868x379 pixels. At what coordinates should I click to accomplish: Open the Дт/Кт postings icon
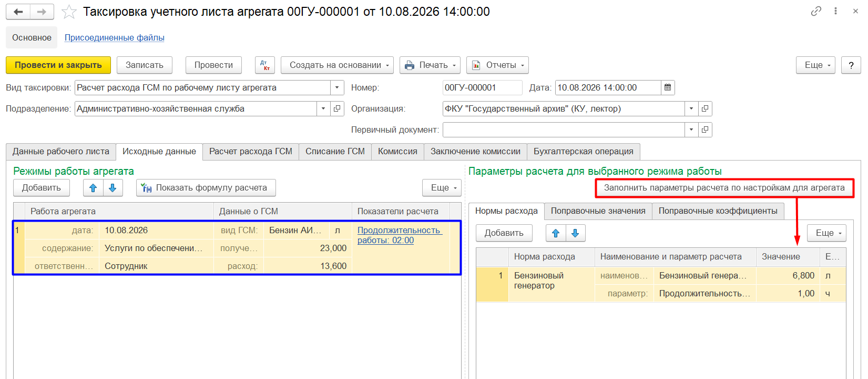point(265,65)
